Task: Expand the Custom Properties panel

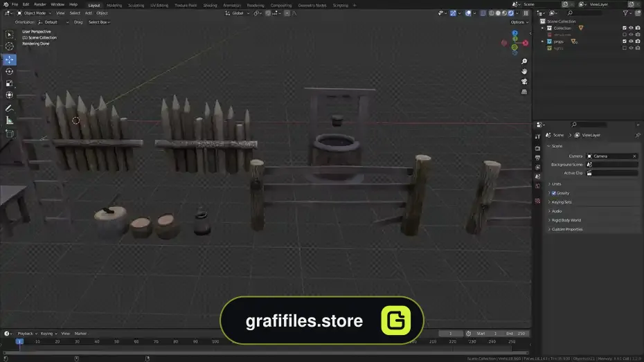Action: 566,229
